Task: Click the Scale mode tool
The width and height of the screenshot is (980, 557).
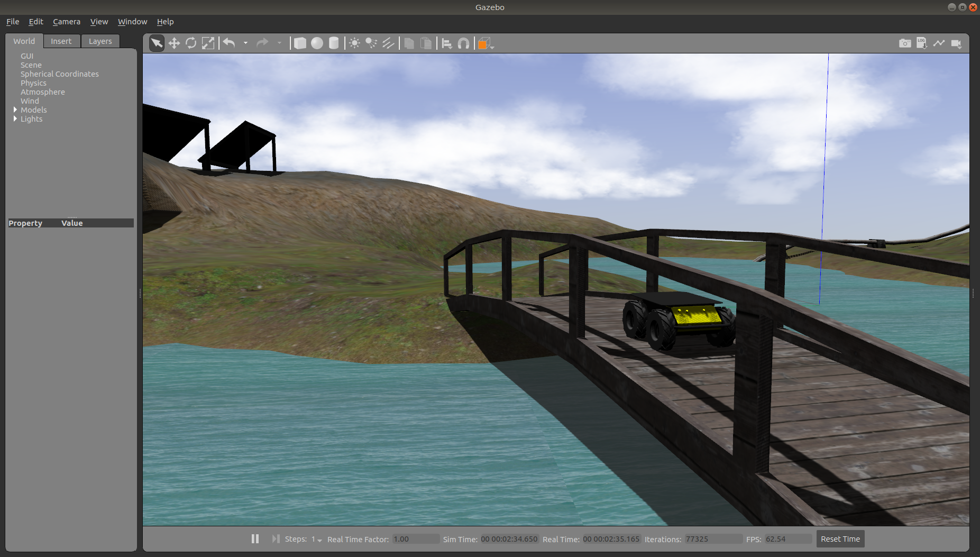Action: pos(208,43)
